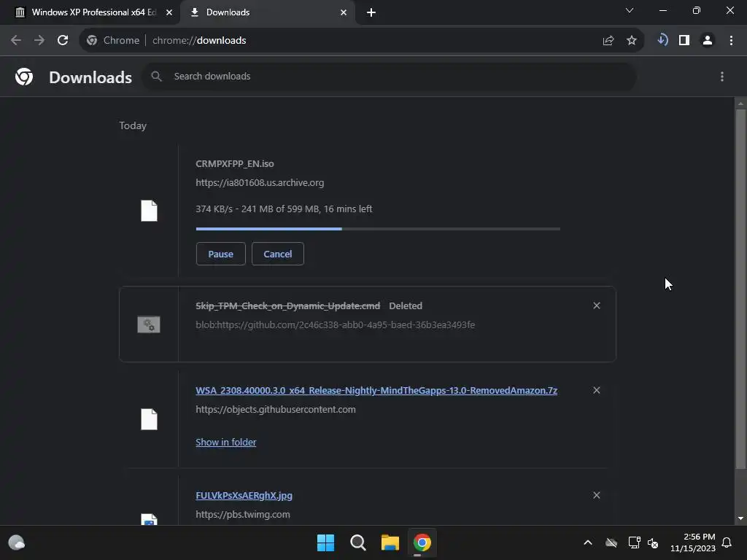This screenshot has height=560, width=747.
Task: Close the Downloads tab
Action: pyautogui.click(x=344, y=13)
